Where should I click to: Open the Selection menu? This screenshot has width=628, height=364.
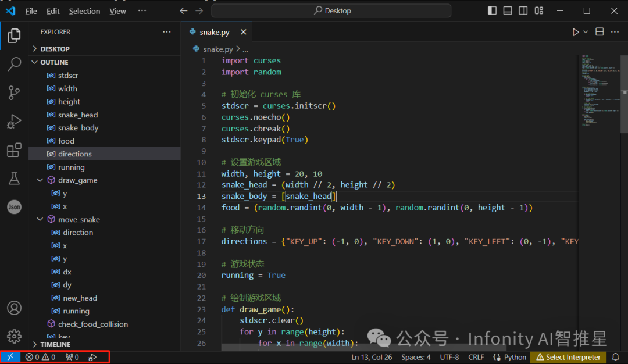[84, 11]
